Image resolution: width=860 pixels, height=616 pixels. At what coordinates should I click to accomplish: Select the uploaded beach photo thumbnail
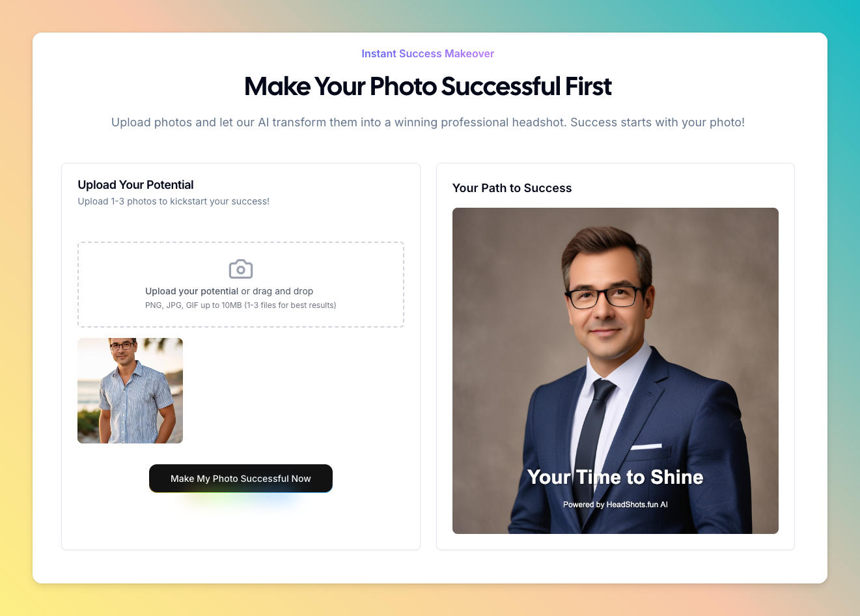130,391
